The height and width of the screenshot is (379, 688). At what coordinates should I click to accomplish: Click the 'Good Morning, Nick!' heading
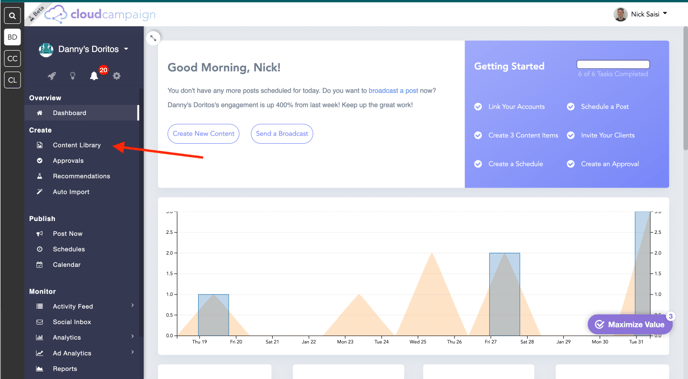[x=224, y=67]
